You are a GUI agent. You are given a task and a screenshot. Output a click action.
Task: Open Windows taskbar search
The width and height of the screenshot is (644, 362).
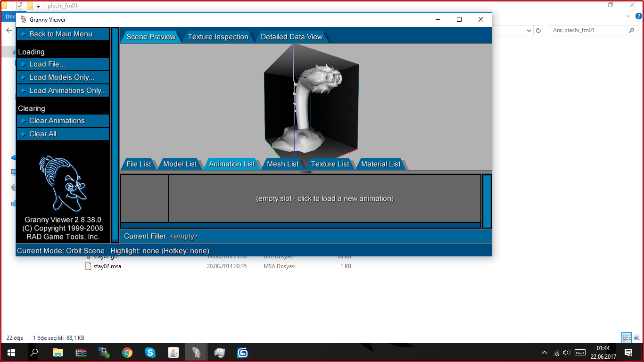[x=34, y=352]
